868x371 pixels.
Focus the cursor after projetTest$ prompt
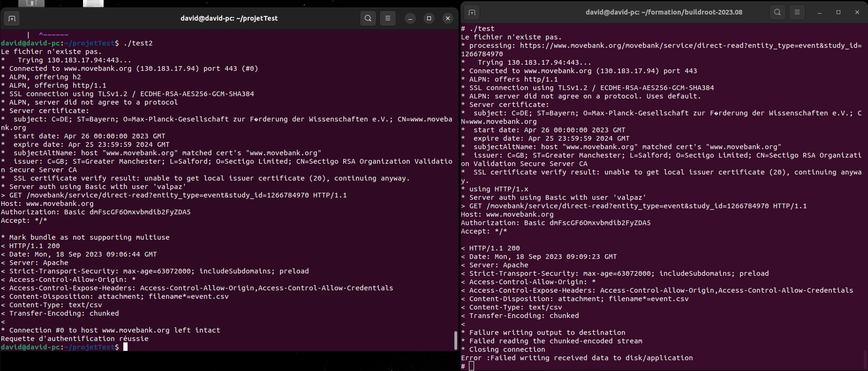125,347
